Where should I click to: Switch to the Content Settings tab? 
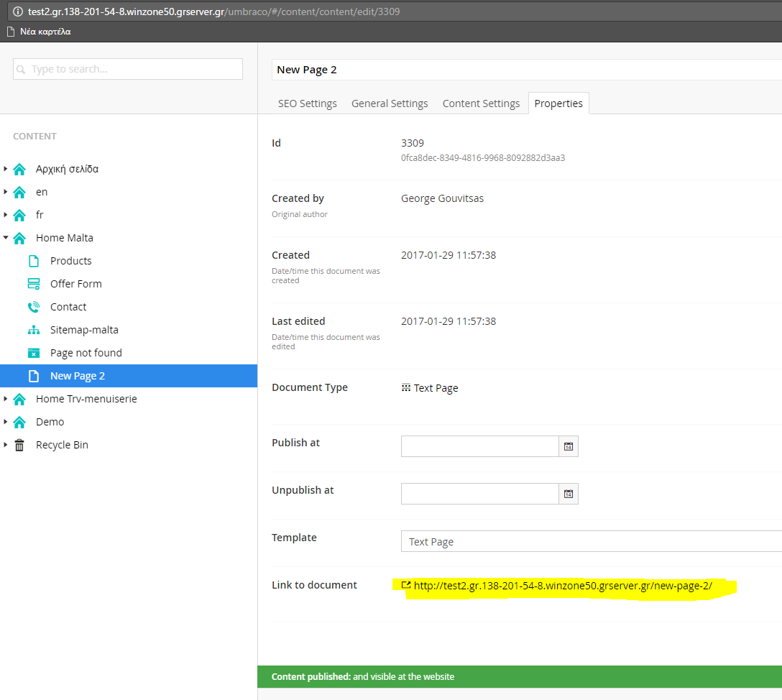481,103
